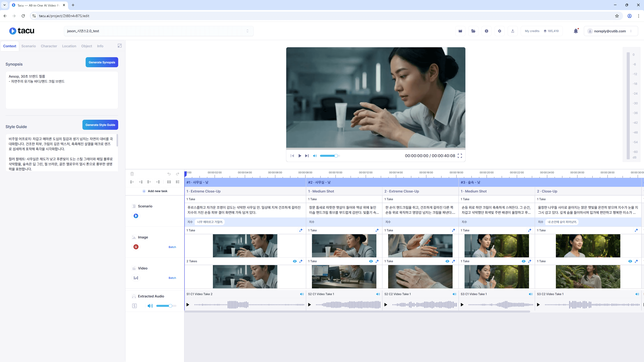Open the project folder icon in the header
This screenshot has width=644, height=362.
(x=473, y=31)
